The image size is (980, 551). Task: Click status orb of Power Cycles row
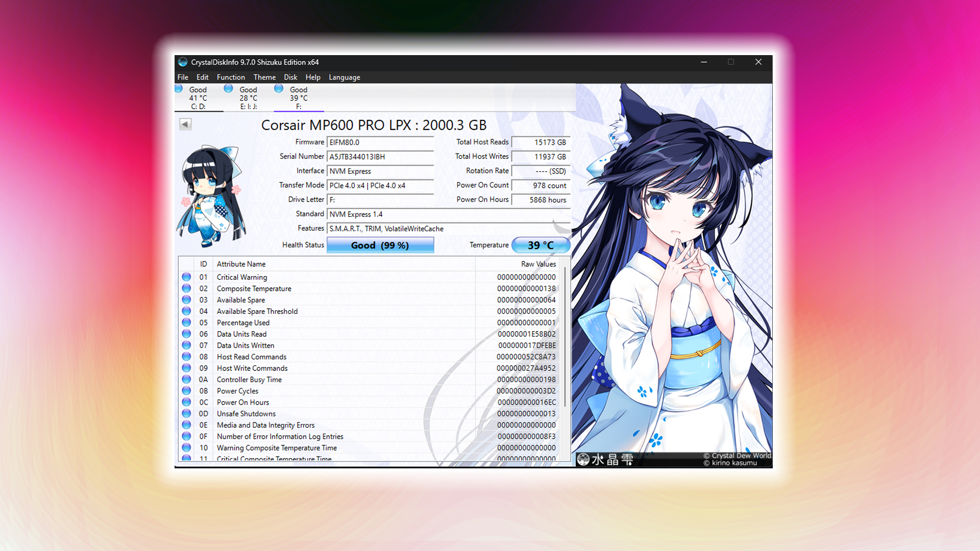coord(187,391)
